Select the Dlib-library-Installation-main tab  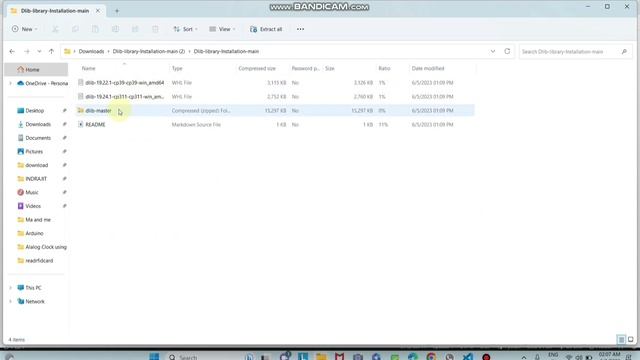point(55,11)
